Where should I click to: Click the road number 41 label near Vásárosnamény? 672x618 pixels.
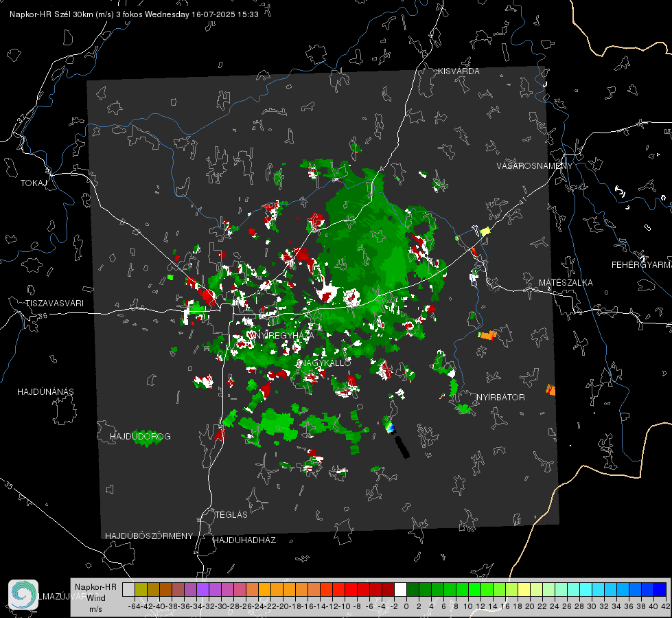(x=522, y=201)
